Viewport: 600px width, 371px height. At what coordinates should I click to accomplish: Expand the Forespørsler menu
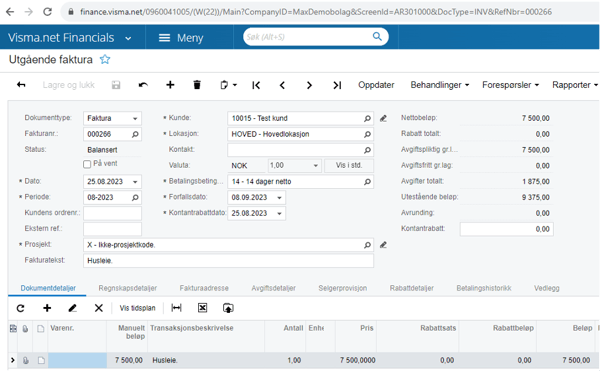(510, 85)
